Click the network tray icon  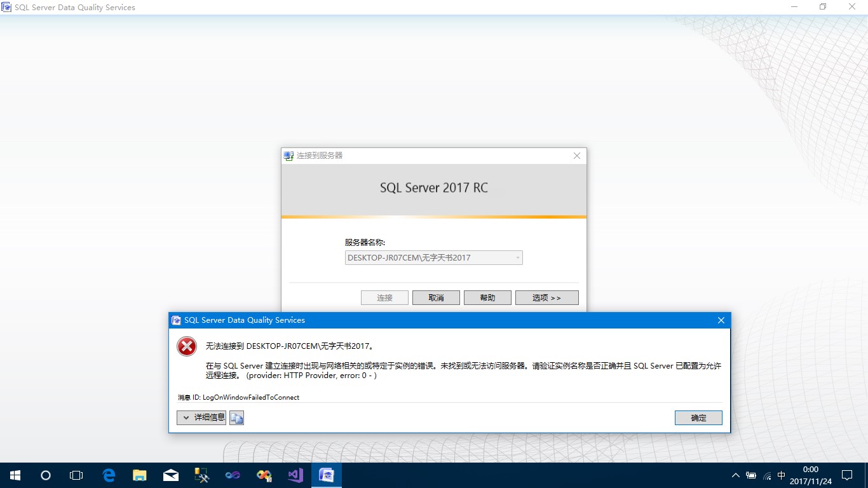[767, 475]
